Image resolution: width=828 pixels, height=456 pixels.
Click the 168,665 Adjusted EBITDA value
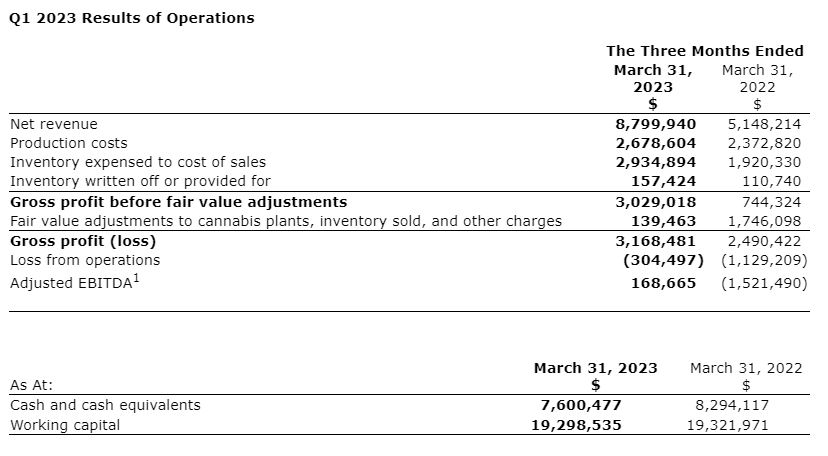click(663, 284)
